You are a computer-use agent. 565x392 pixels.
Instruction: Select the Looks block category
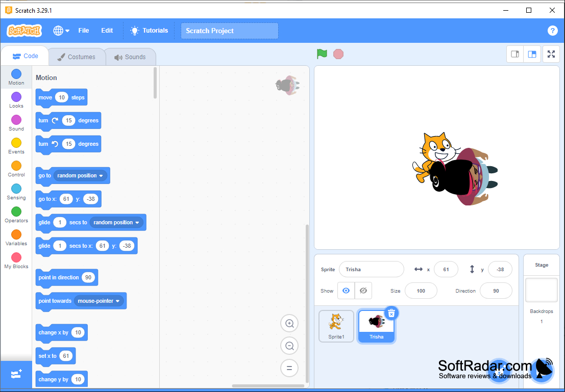tap(16, 100)
